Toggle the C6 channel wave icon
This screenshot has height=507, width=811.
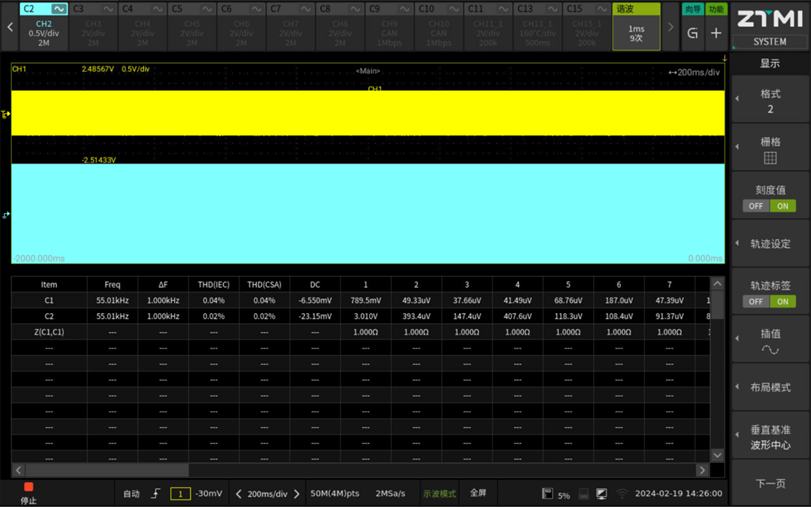pyautogui.click(x=257, y=9)
